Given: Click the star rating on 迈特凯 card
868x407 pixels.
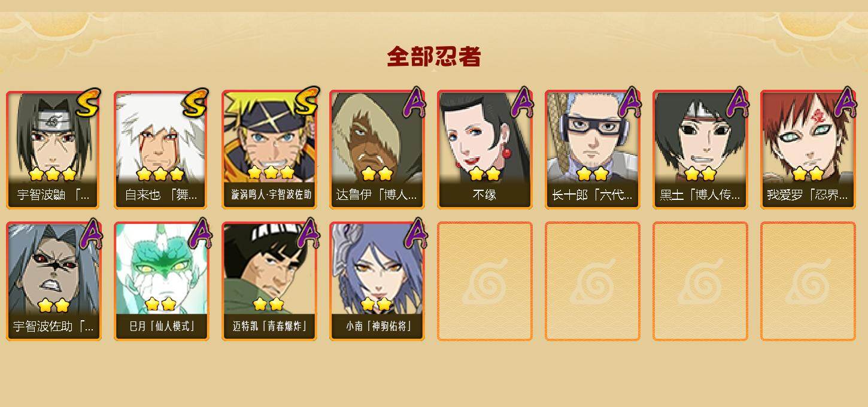Looking at the screenshot, I should 268,304.
